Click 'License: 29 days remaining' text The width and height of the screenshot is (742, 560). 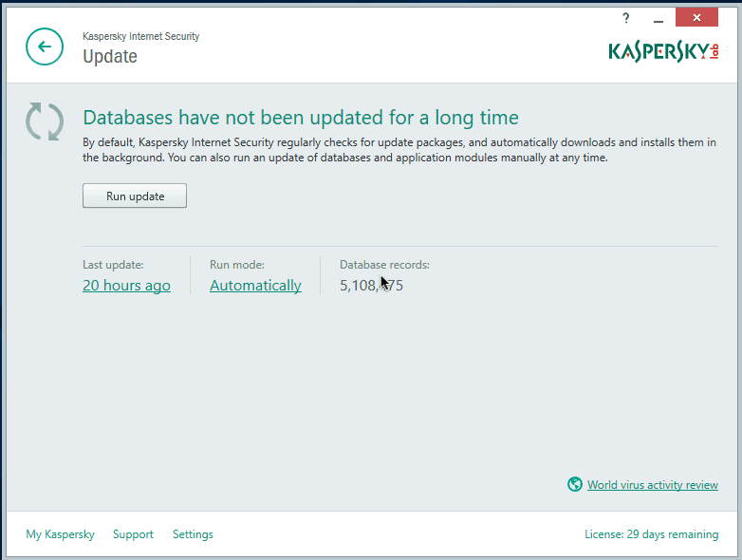pyautogui.click(x=651, y=534)
